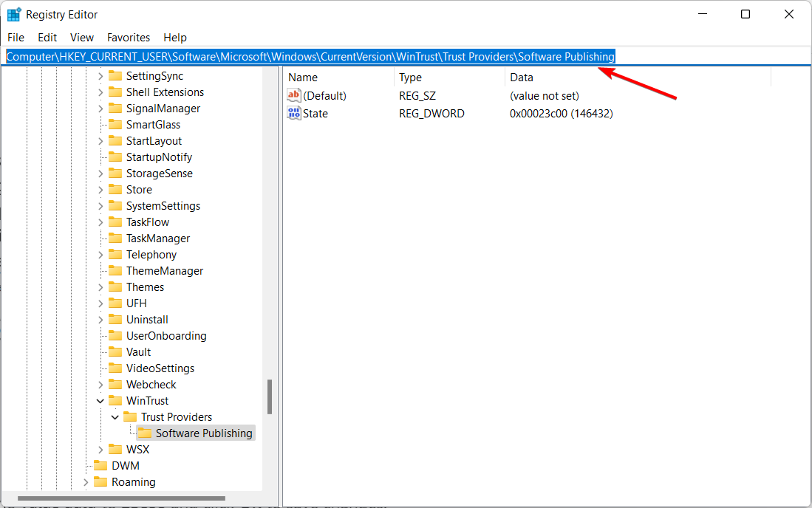Screen dimensions: 812x508
Task: Click the tree pane vertical scrollbar thumb
Action: 269,397
